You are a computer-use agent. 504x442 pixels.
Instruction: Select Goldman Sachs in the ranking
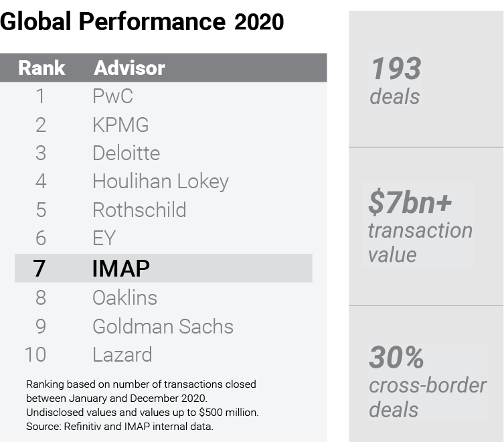click(x=163, y=326)
